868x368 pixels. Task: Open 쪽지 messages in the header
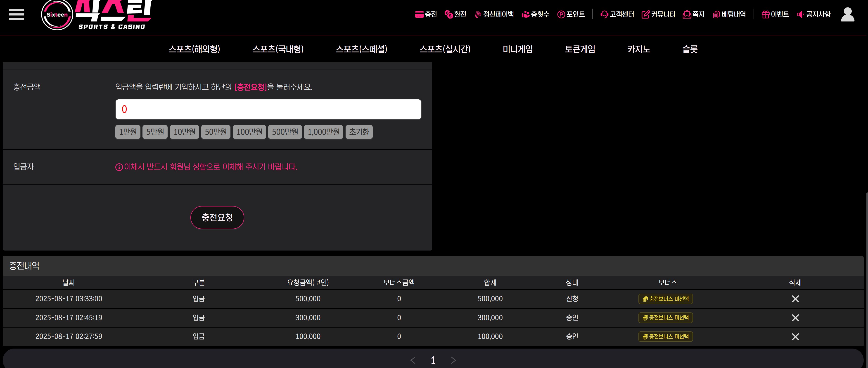coord(693,14)
